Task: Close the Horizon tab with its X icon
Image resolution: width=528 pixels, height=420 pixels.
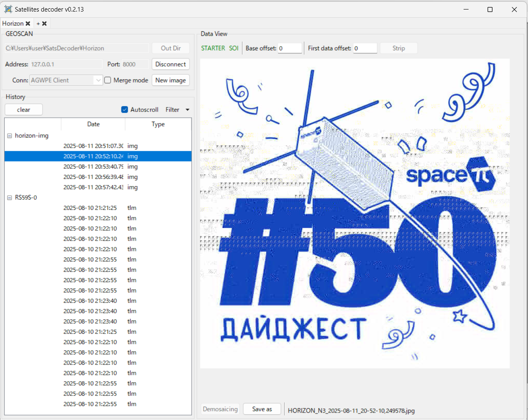Action: coord(28,24)
